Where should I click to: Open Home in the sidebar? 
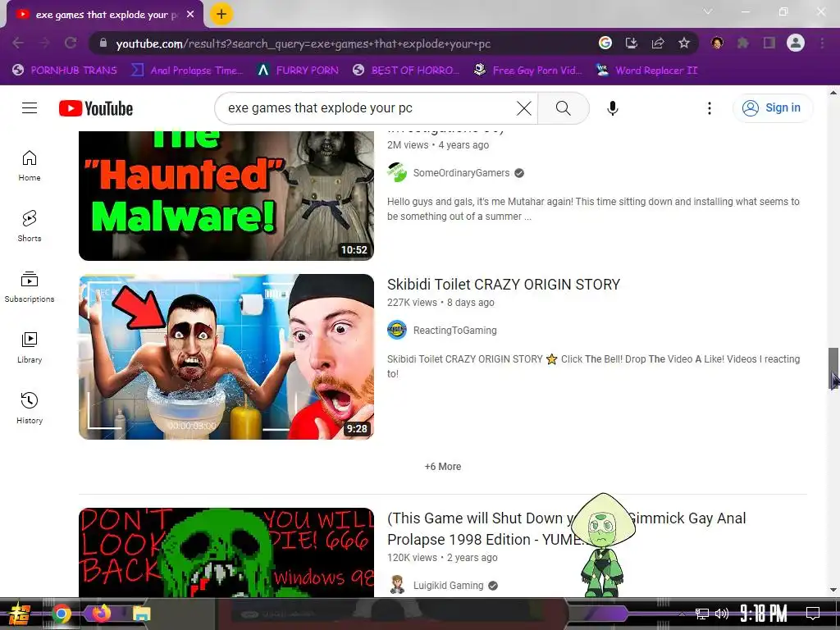coord(30,166)
